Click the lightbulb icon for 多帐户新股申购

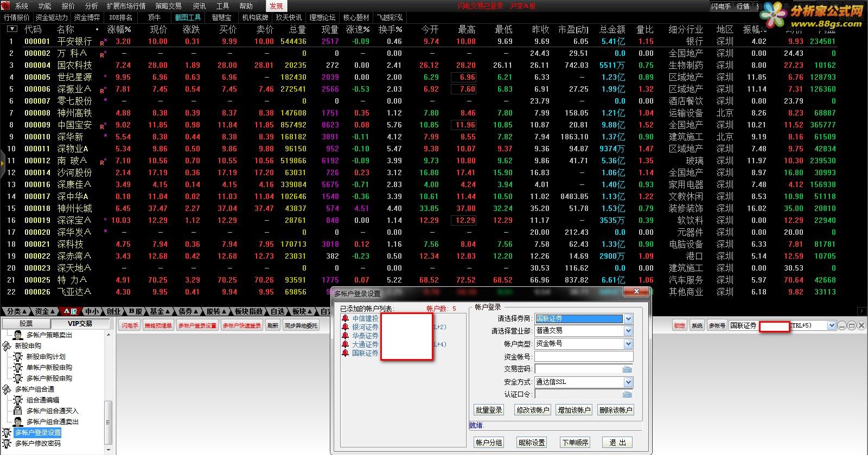(x=18, y=378)
